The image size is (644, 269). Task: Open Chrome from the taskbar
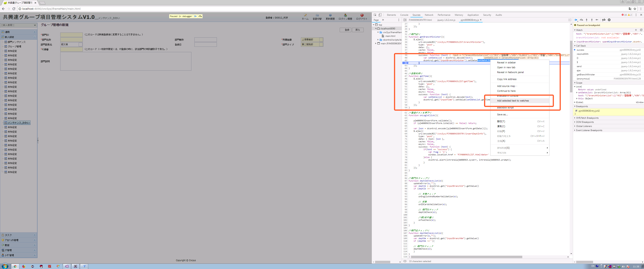[15, 266]
